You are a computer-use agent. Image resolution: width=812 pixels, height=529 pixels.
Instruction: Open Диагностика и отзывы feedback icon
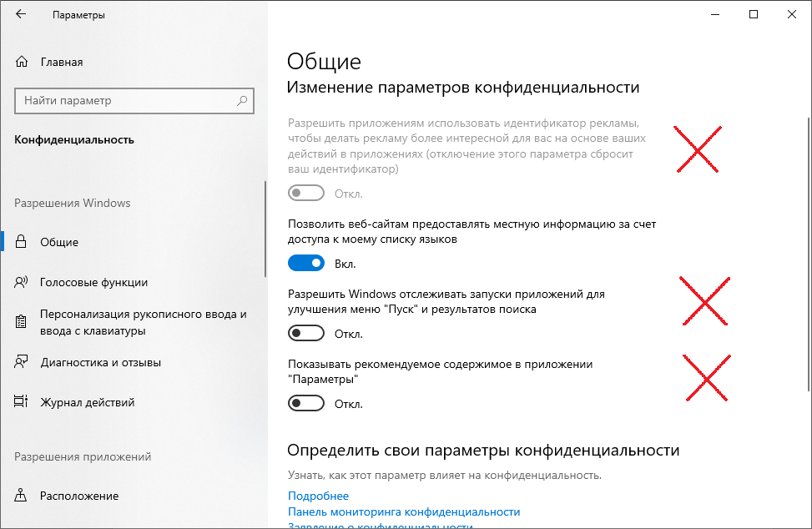click(x=22, y=362)
